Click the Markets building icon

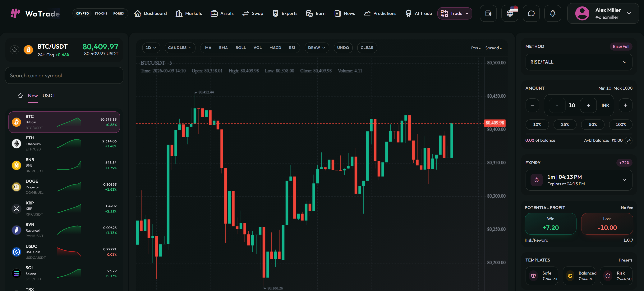[179, 13]
